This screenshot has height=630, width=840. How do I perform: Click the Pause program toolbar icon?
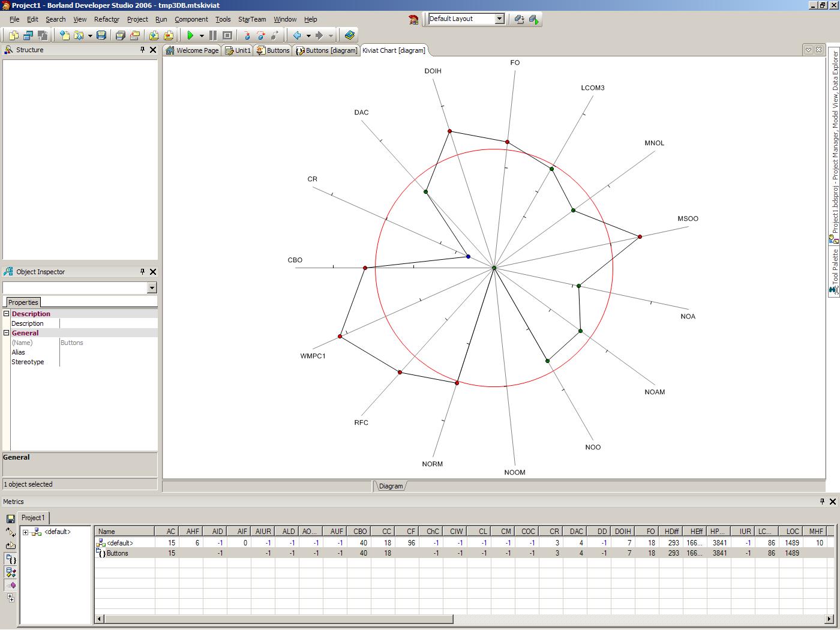[x=212, y=35]
